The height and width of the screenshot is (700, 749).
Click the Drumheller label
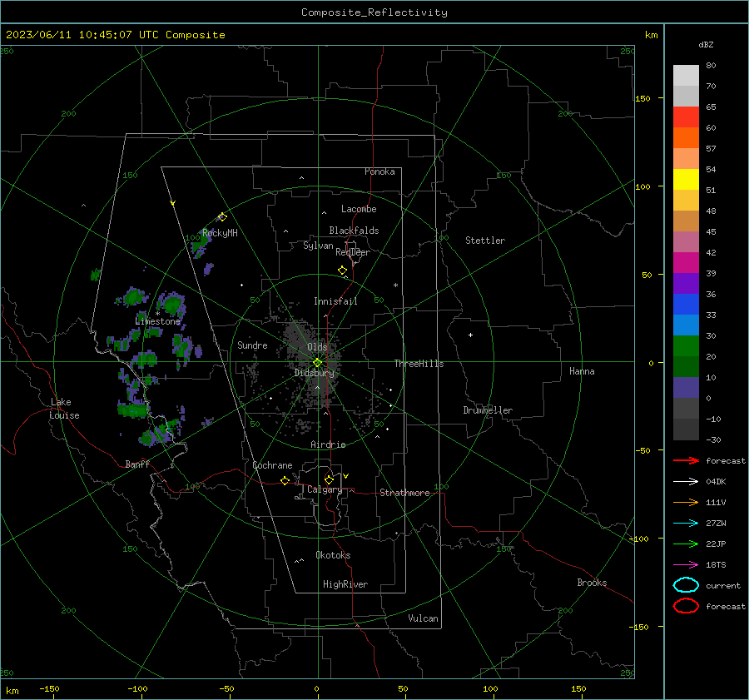(488, 410)
